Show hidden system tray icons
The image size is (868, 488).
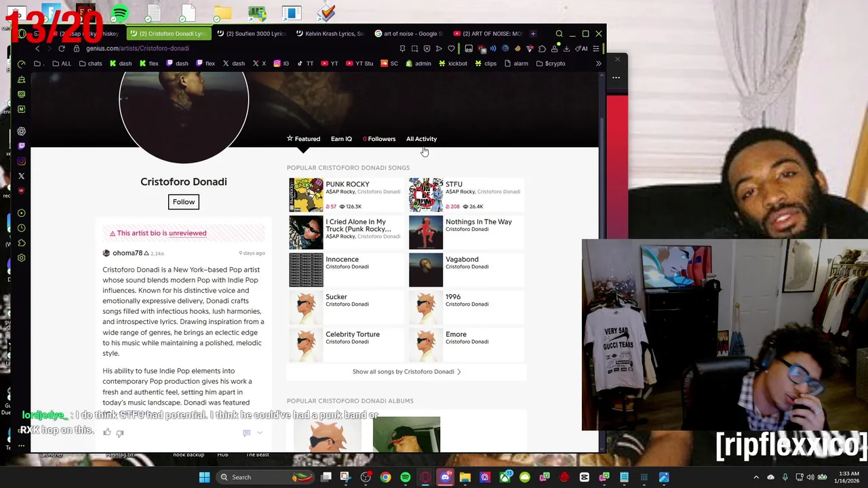pyautogui.click(x=756, y=477)
